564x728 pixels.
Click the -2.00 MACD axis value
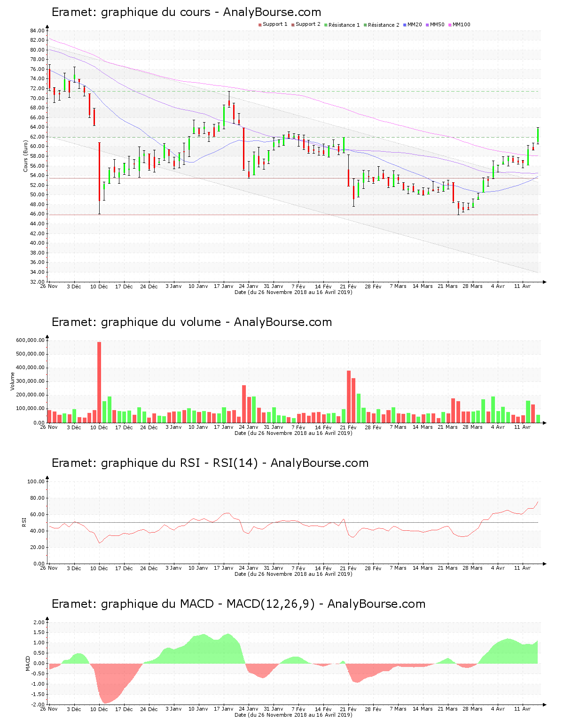38,705
